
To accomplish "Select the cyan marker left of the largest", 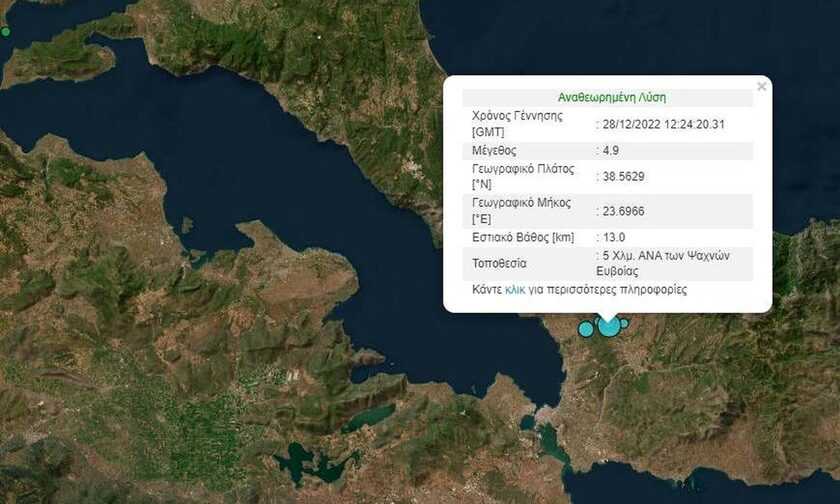I will click(x=586, y=329).
